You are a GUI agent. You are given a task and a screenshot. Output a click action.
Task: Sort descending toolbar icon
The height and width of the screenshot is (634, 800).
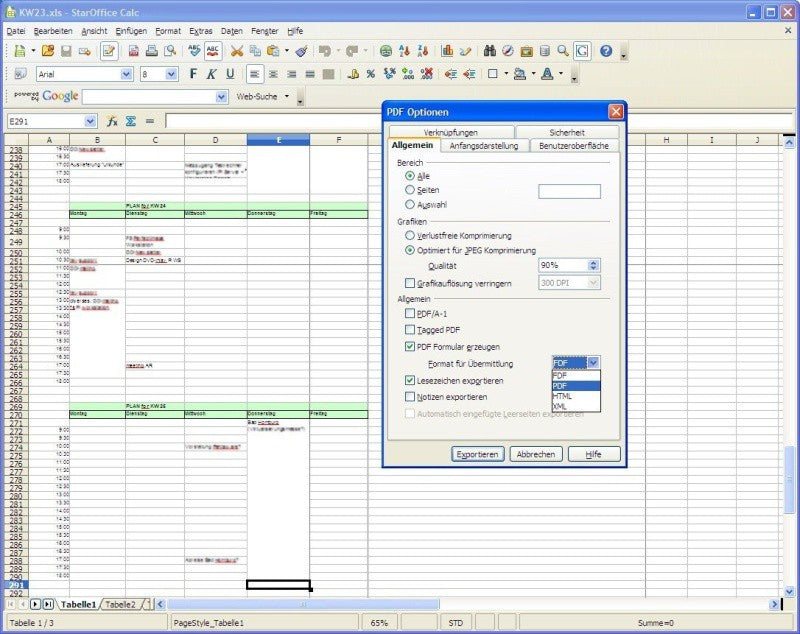click(422, 51)
